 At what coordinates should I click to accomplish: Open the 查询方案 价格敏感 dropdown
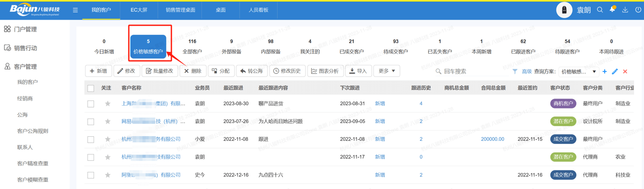point(579,71)
